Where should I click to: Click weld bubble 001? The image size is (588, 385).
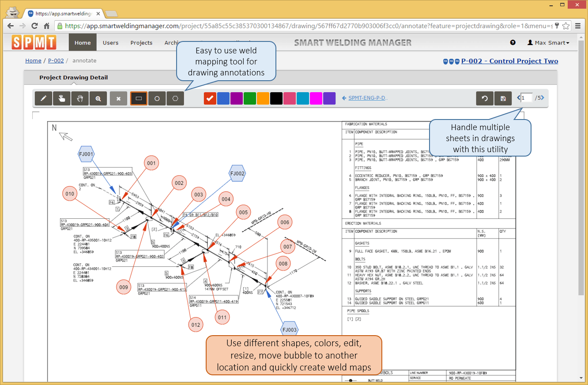pyautogui.click(x=151, y=163)
